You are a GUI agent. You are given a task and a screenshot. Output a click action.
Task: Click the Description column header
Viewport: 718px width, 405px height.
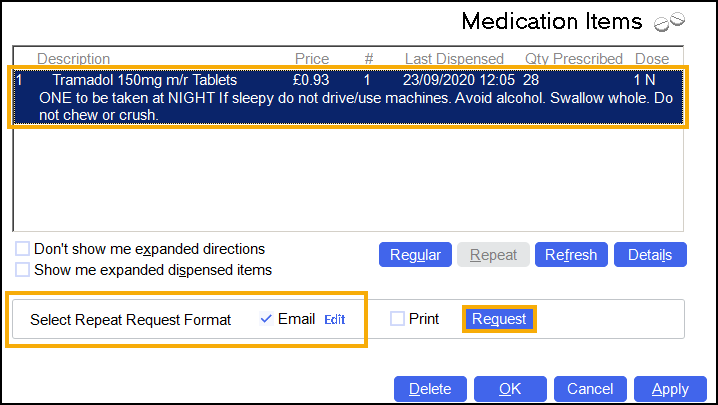(73, 59)
